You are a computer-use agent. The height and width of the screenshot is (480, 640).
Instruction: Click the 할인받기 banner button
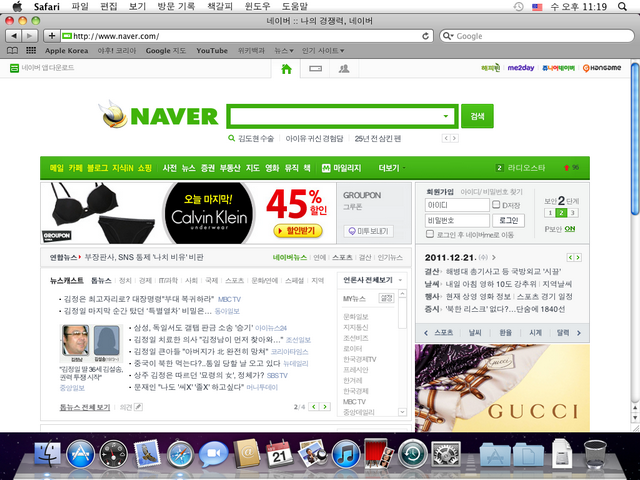pos(298,231)
